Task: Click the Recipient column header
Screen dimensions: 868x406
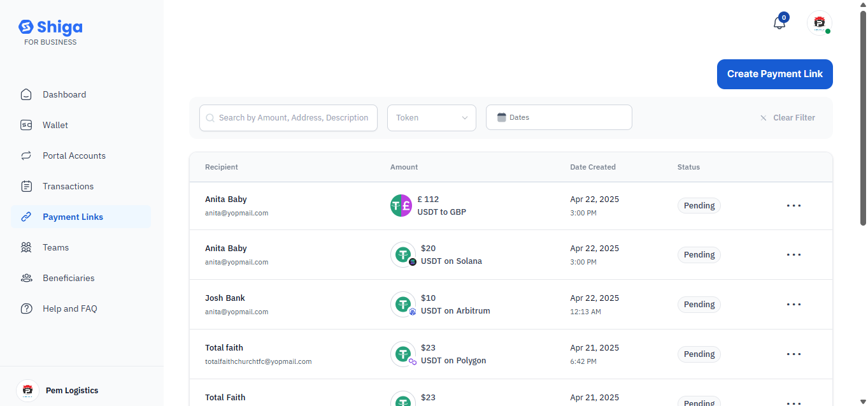Action: pyautogui.click(x=222, y=167)
